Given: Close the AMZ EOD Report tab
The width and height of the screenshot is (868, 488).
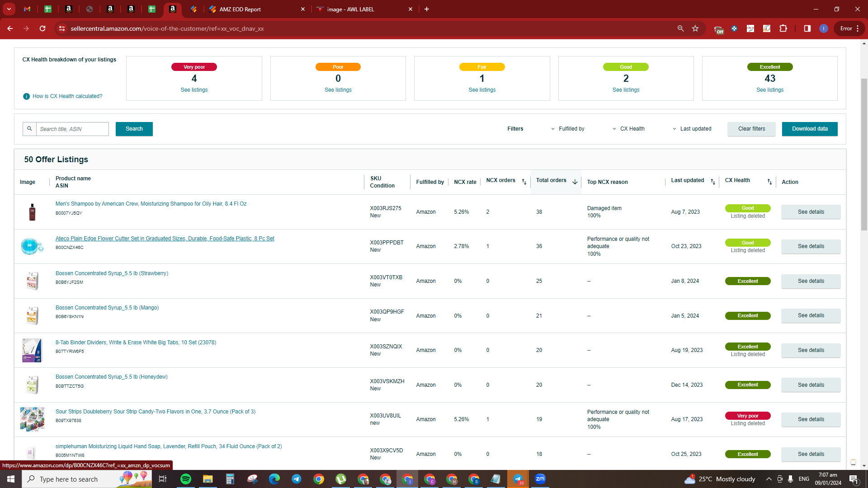Looking at the screenshot, I should click(303, 9).
